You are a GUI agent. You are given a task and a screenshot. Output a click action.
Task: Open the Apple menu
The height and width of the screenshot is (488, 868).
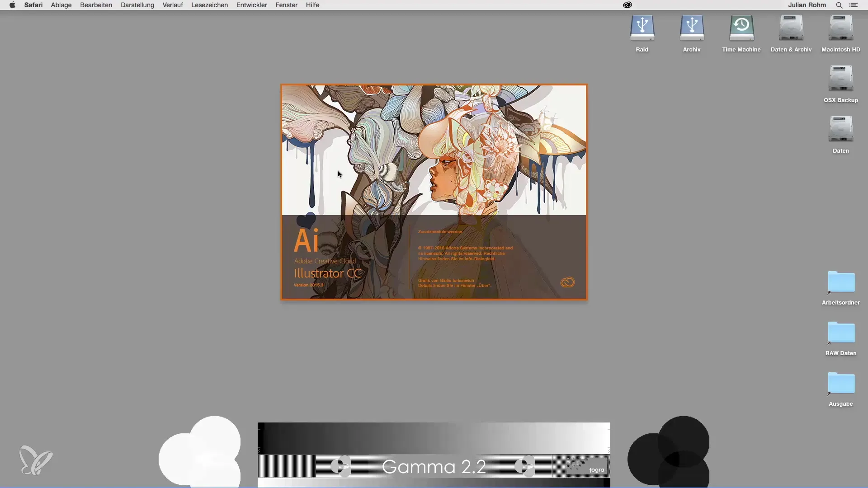pyautogui.click(x=12, y=5)
